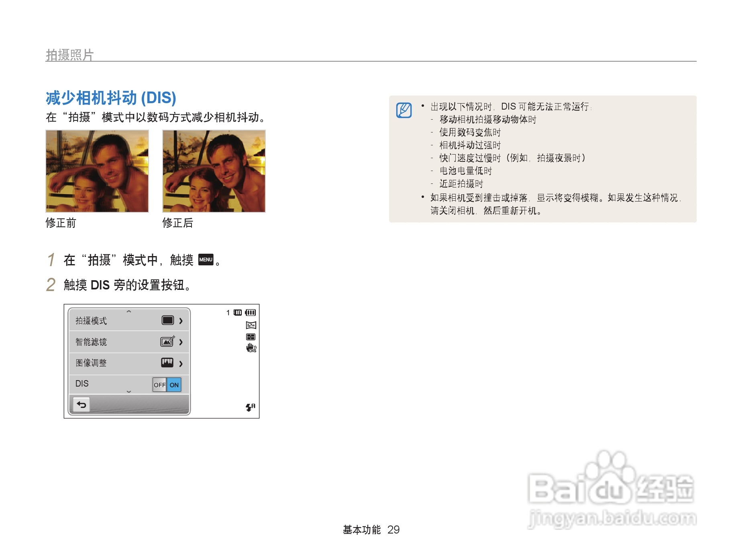Select the DIS menu row label

coord(82,383)
